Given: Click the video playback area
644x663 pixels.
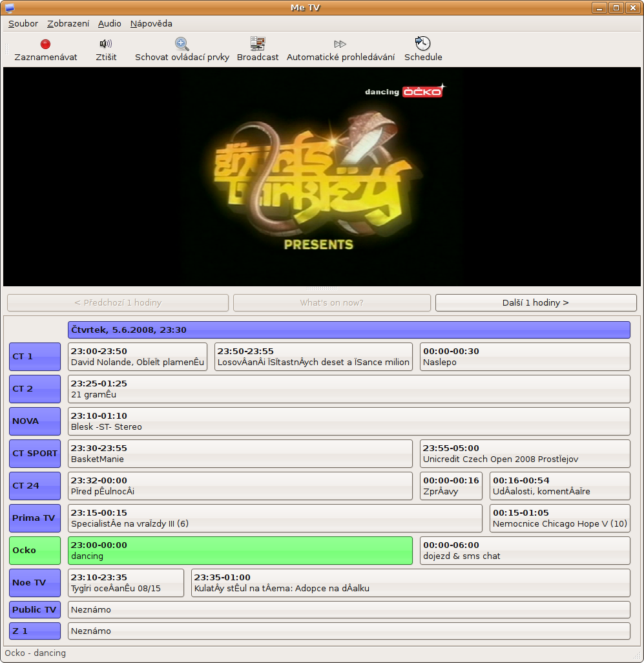Looking at the screenshot, I should click(322, 177).
